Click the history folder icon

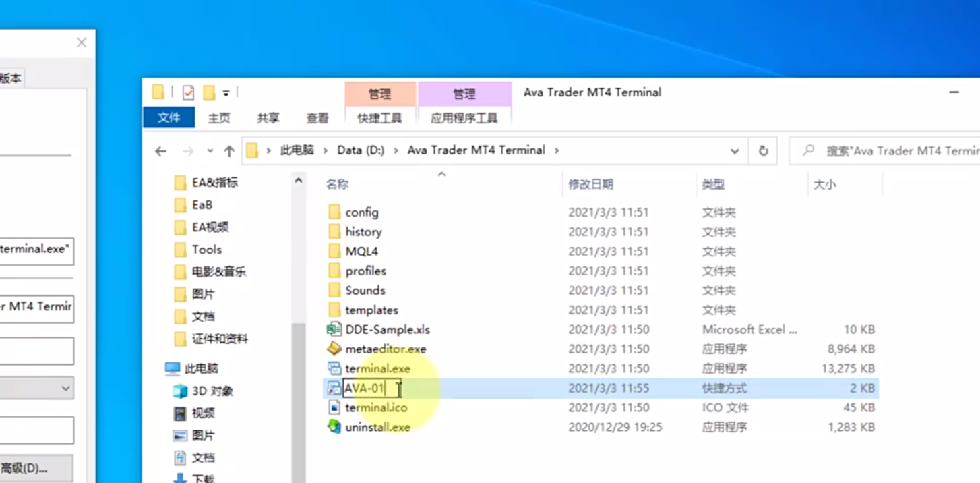click(334, 231)
